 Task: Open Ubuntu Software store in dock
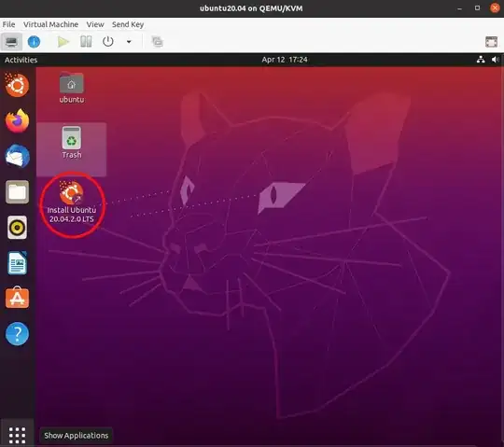17,298
